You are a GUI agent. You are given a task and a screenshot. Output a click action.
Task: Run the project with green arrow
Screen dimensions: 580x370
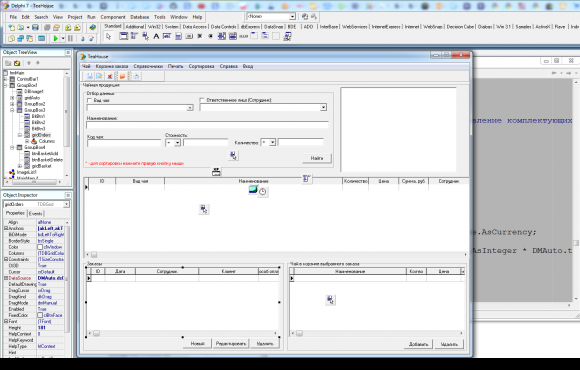55,38
